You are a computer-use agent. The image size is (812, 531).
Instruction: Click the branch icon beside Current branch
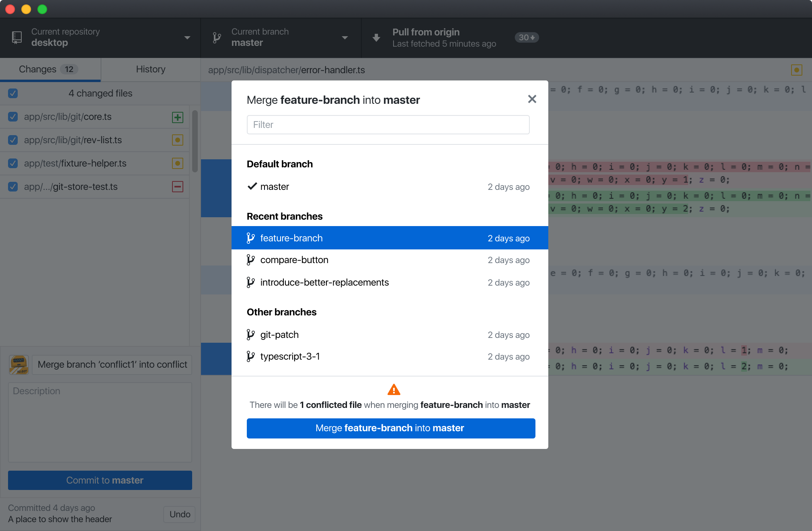click(x=217, y=37)
